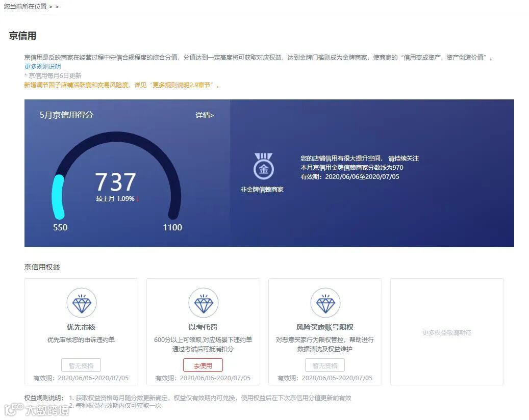This screenshot has height=420, width=529.
Task: Click the diamond icon above 风险买家账号限权
Action: [x=325, y=303]
